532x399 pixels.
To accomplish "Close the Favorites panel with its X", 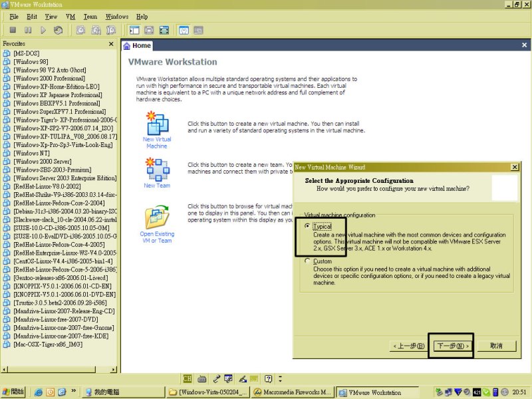I will tap(111, 44).
